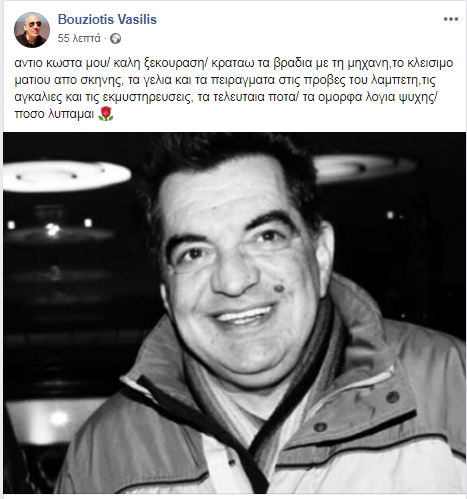Select the post line starting 'αντιο κωστα μου'
Image resolution: width=467 pixels, height=499 pixels.
point(234,63)
